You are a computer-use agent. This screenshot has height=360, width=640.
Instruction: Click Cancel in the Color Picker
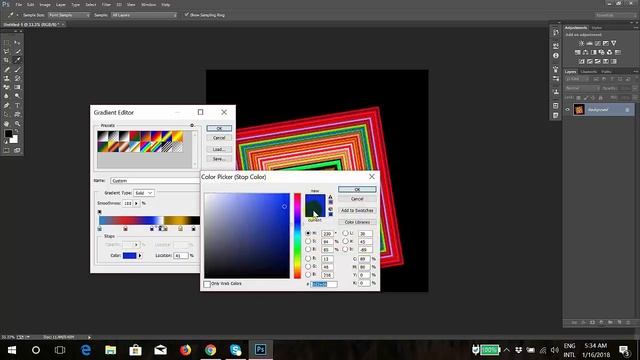[357, 199]
